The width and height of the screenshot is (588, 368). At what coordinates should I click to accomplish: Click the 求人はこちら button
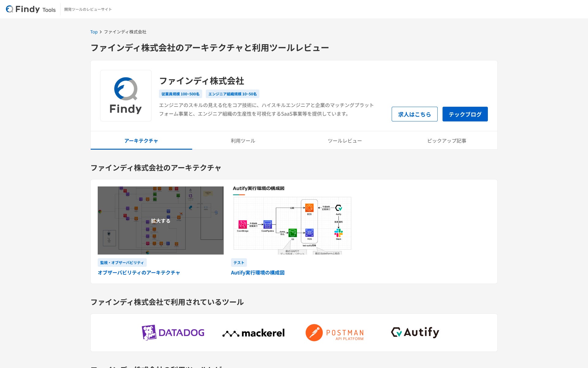(x=414, y=114)
